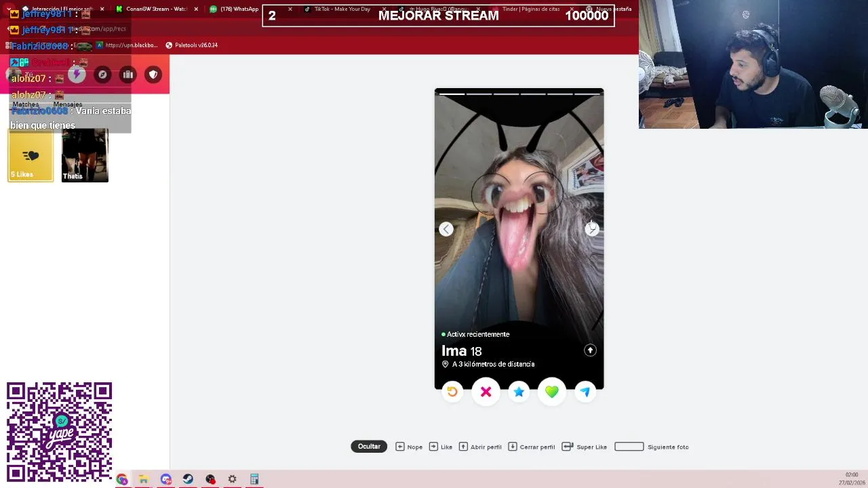This screenshot has width=868, height=488.
Task: Show the next profile photo
Action: click(x=592, y=229)
